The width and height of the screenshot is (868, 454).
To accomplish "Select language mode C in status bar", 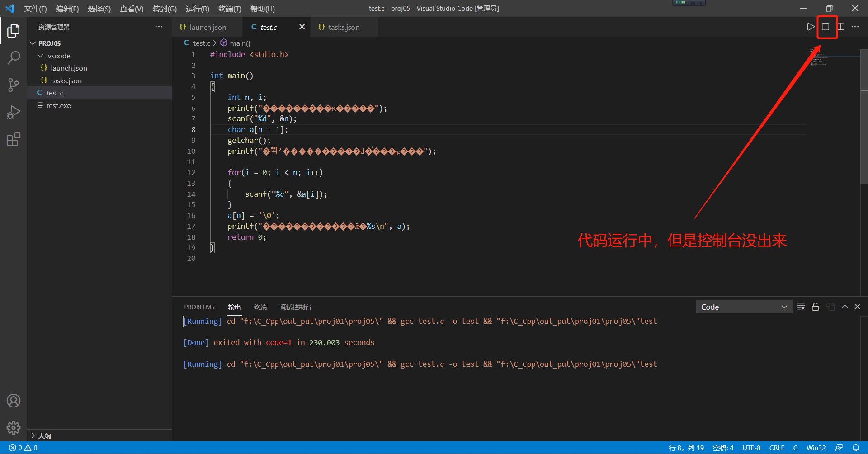I will pos(795,448).
